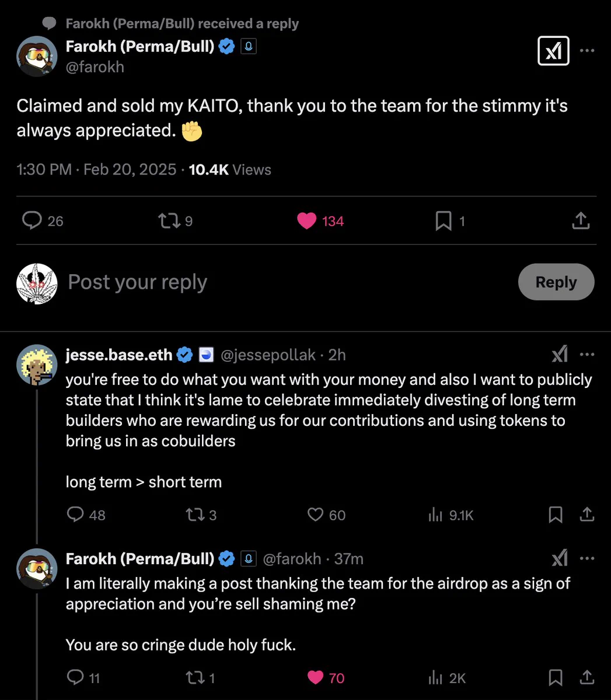Viewport: 611px width, 700px height.
Task: Open Grok icon on Farokh's main post
Action: [553, 51]
